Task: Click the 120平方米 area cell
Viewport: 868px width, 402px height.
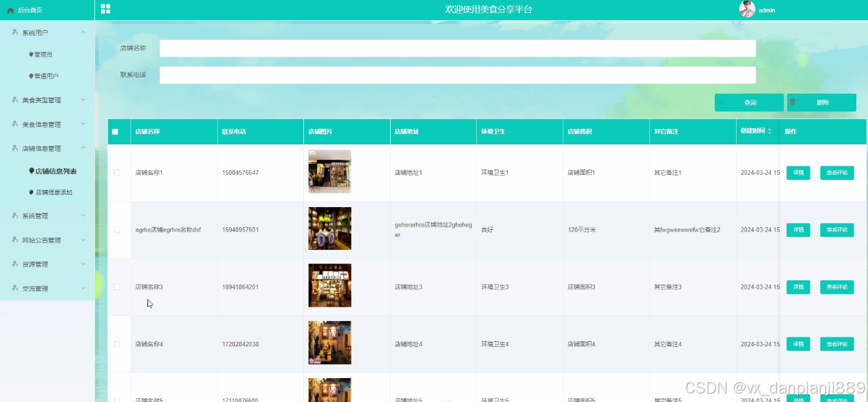Action: [x=581, y=230]
